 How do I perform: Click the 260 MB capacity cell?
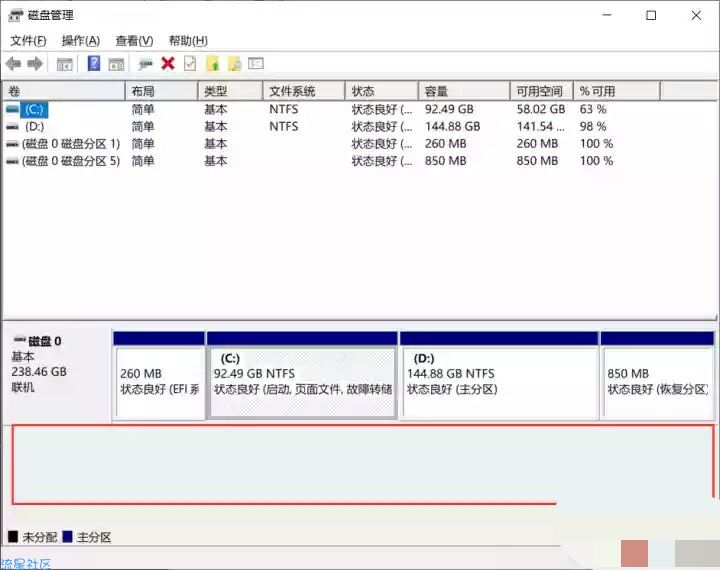[x=445, y=144]
